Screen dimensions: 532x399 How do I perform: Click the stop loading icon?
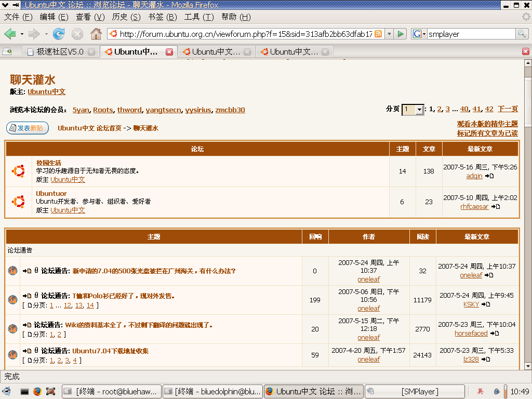tap(77, 34)
